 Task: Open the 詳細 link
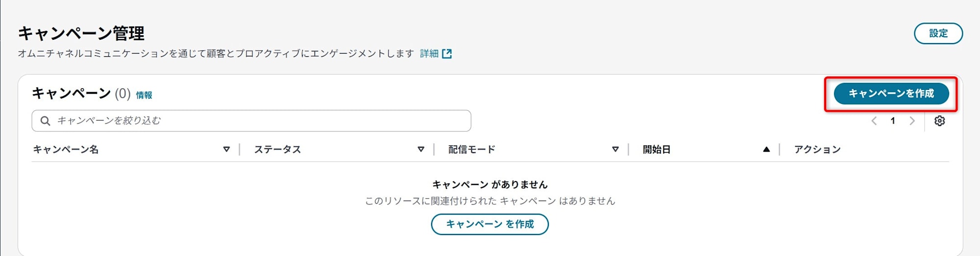coord(429,53)
